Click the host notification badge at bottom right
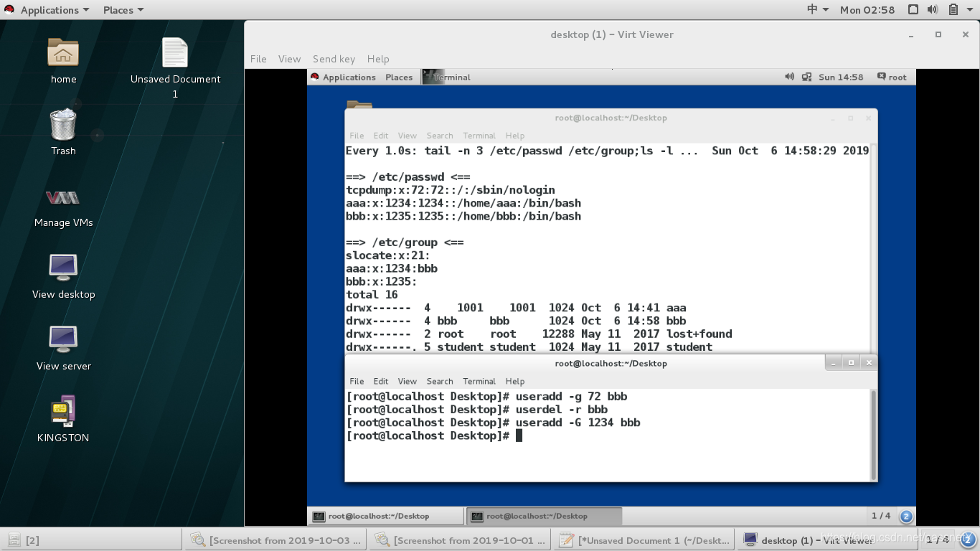This screenshot has height=551, width=980. point(967,539)
